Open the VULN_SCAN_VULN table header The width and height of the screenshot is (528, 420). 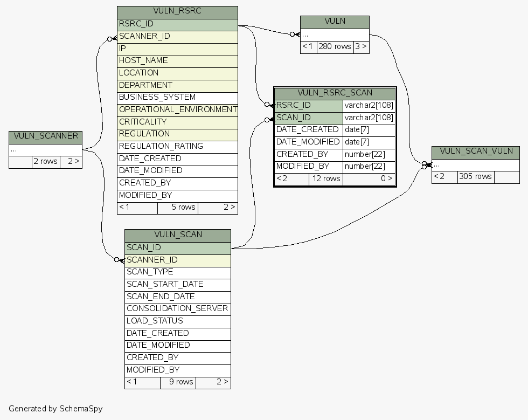pyautogui.click(x=476, y=152)
